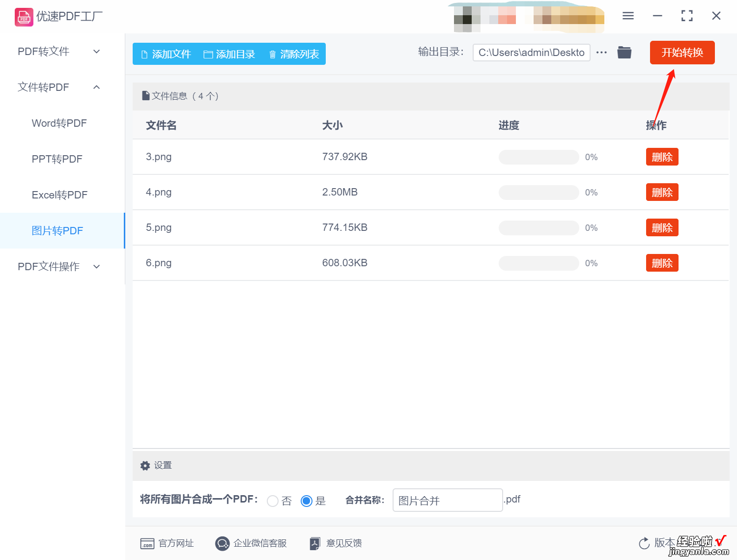Click the progress bar for 3.png
Screen dimensions: 737x560
coord(539,157)
